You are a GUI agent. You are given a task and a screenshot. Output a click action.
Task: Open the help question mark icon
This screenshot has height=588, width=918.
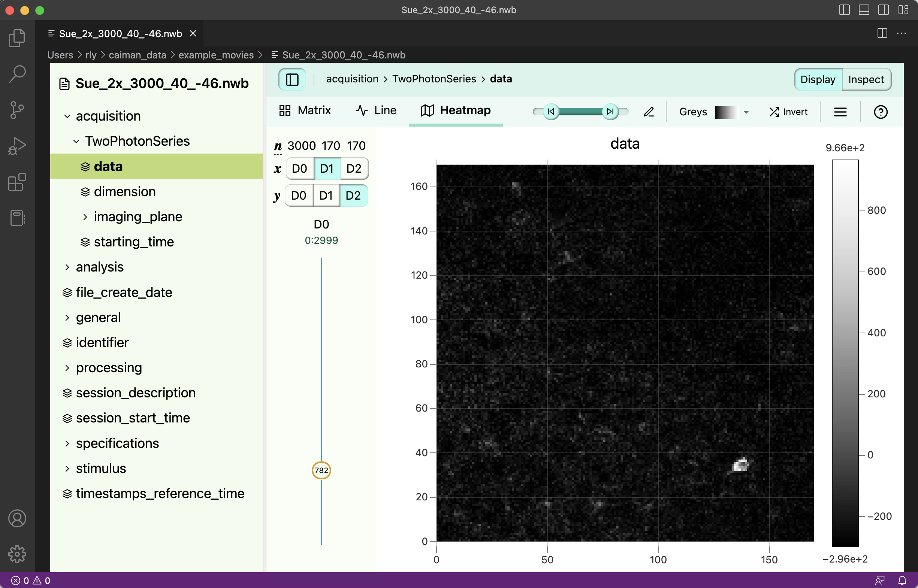880,112
